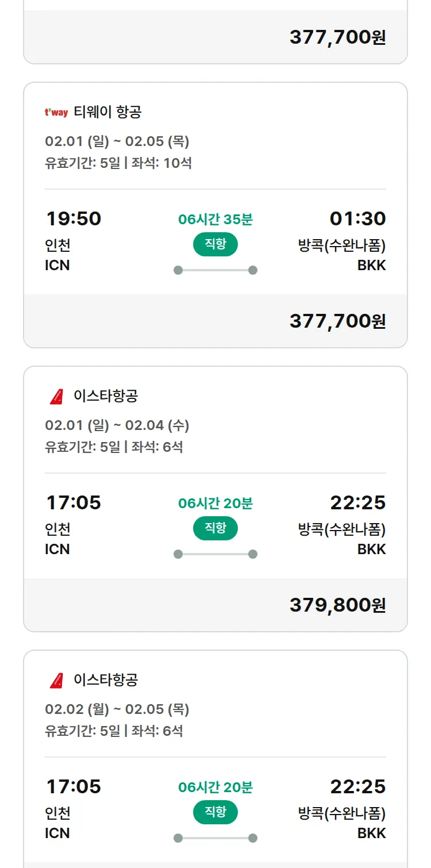Viewport: 431px width, 868px height.
Task: Click 직항 badge on the 19:50 T'way flight
Action: point(215,244)
